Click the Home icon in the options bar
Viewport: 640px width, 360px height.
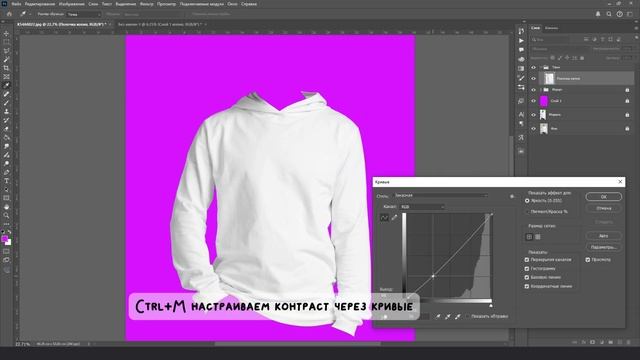pos(9,14)
